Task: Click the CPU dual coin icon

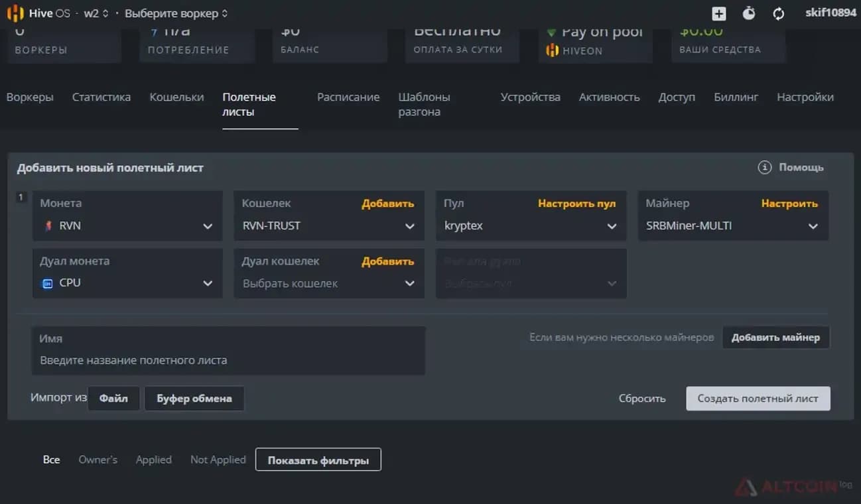Action: (47, 283)
